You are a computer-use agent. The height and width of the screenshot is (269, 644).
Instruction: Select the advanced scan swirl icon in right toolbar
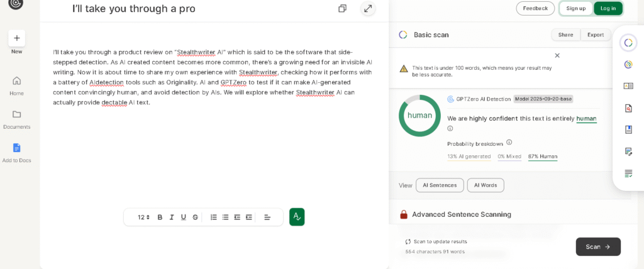click(628, 65)
